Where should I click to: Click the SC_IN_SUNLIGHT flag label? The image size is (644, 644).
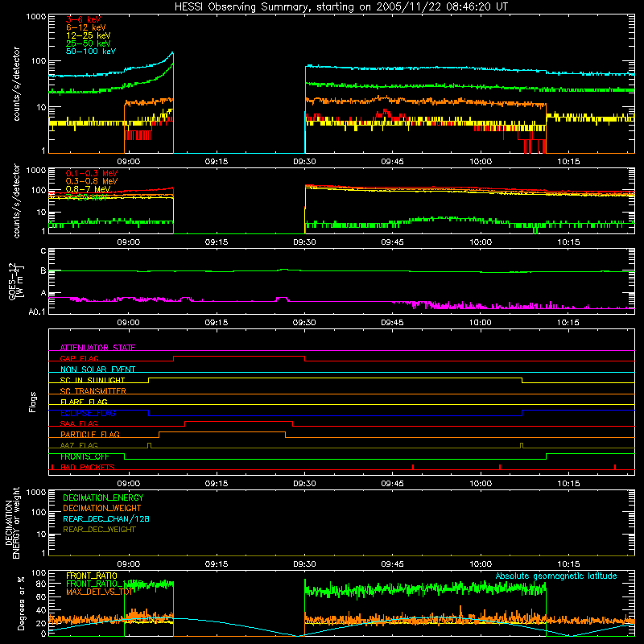[93, 380]
